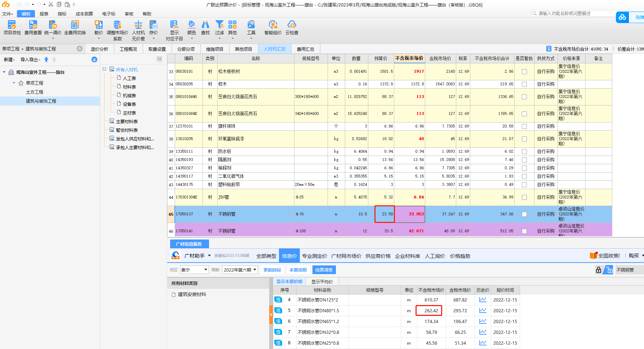Toggle 是否暂估 checkbox for 松木板枋材

[524, 72]
